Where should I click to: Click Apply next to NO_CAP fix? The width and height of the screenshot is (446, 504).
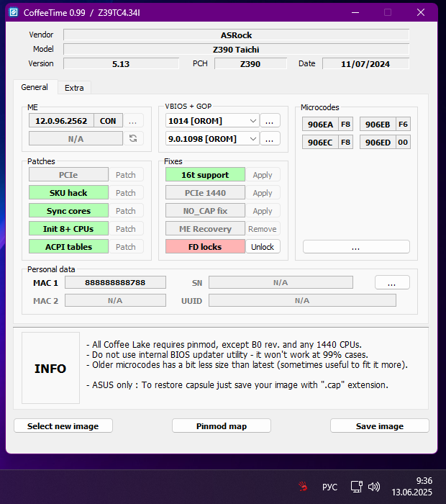(263, 211)
